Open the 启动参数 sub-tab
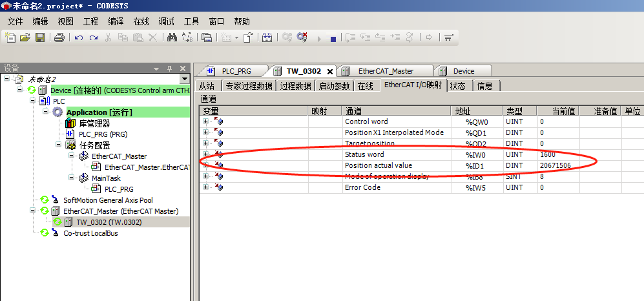Image resolution: width=644 pixels, height=301 pixels. [x=334, y=86]
